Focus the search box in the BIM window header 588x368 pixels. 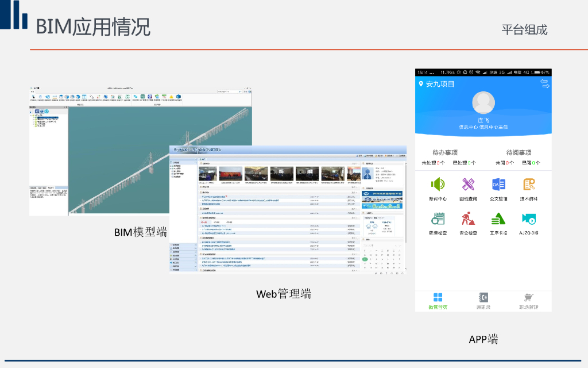click(230, 91)
